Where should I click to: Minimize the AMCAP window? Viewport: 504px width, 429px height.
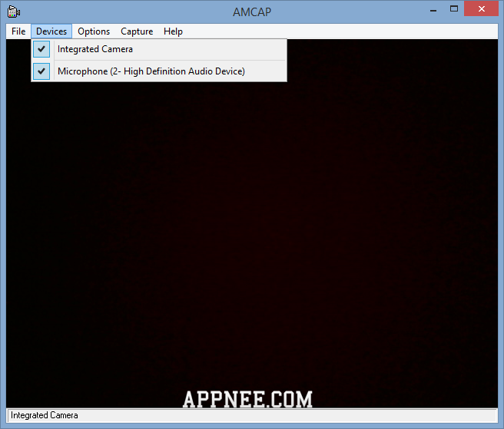tap(433, 10)
